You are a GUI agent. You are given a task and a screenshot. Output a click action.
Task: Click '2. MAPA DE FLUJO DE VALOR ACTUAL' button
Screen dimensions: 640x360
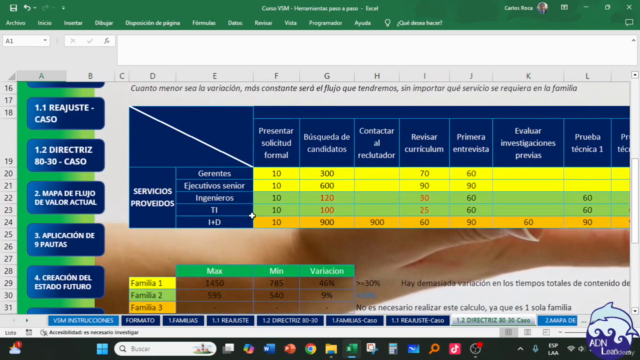[x=65, y=198]
